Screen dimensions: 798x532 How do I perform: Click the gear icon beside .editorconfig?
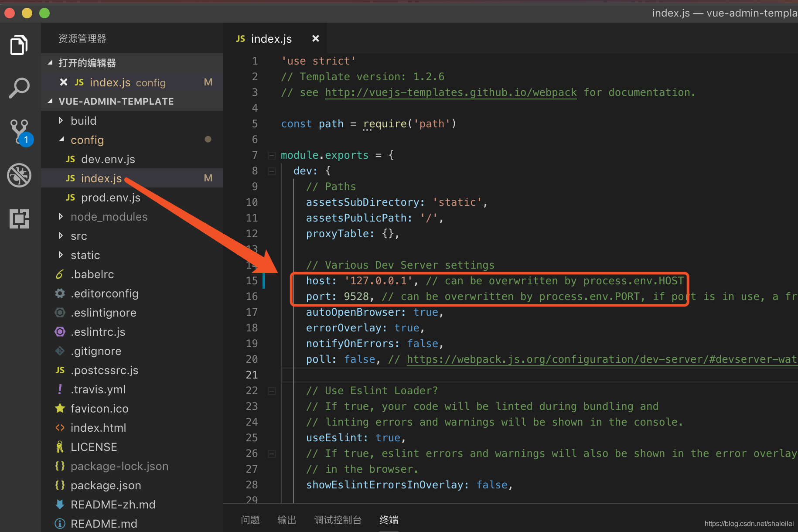click(60, 293)
